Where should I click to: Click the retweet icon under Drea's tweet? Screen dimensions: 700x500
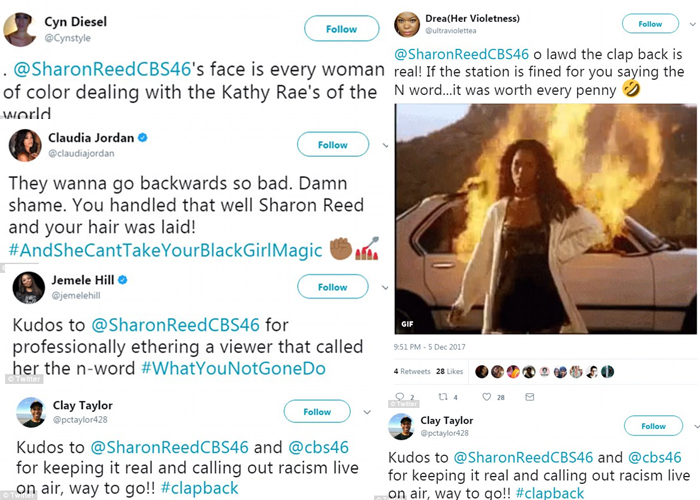[x=443, y=396]
